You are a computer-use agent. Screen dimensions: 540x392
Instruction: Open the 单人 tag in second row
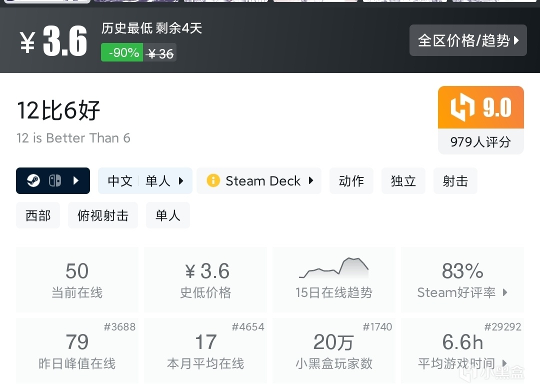click(x=167, y=215)
